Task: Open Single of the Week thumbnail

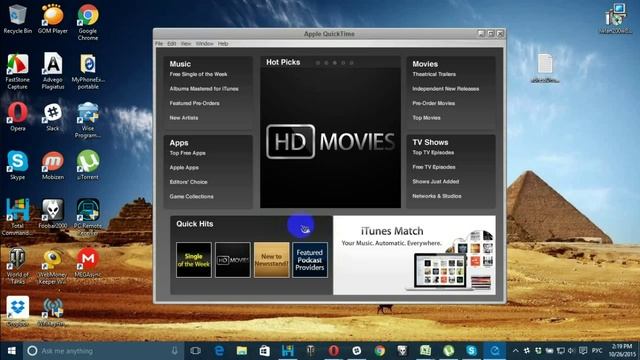Action: coord(193,260)
